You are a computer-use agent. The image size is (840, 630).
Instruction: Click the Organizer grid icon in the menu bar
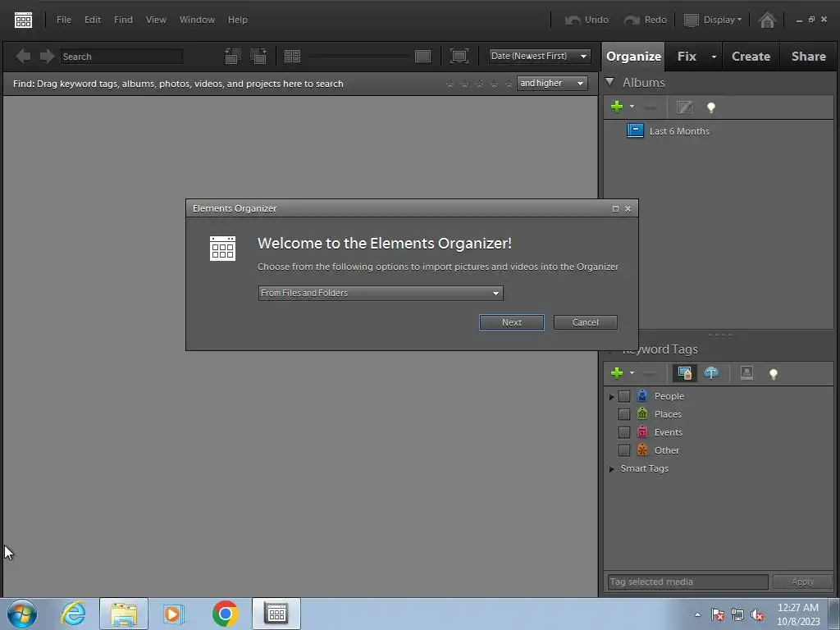[23, 21]
